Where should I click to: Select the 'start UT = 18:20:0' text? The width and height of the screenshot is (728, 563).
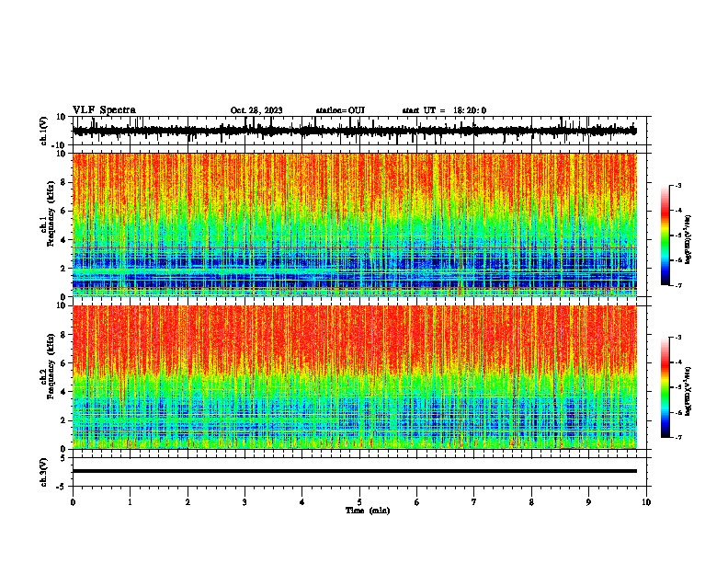click(x=444, y=110)
